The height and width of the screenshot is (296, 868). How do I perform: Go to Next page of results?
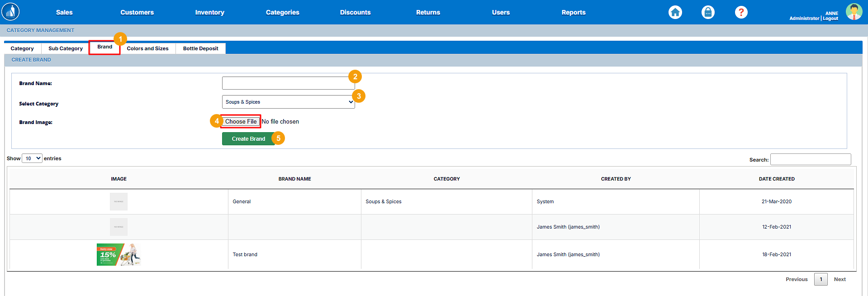tap(840, 279)
